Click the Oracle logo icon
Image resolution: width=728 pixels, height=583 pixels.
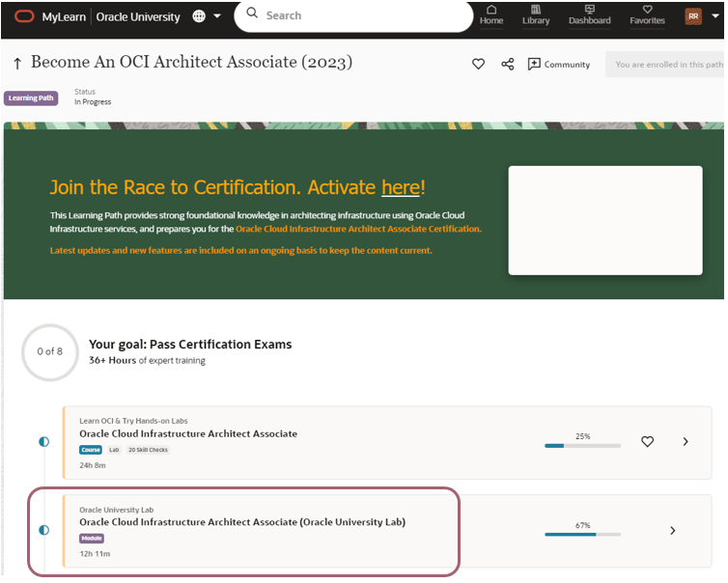tap(22, 16)
